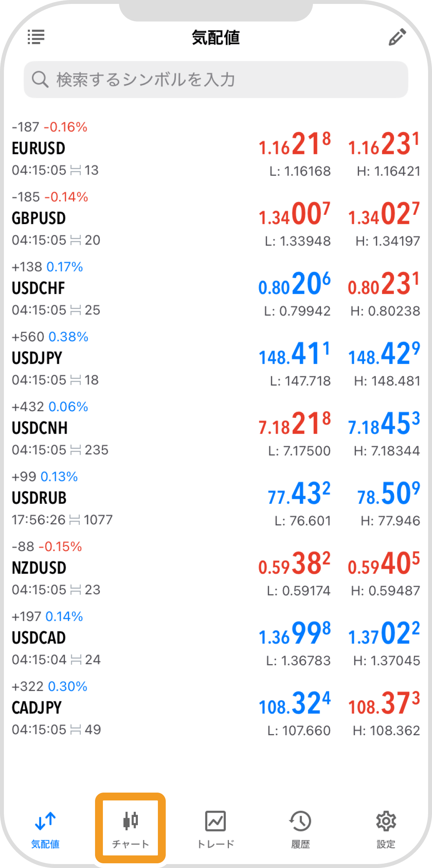Open the 設定 settings gear tab
This screenshot has width=432, height=868.
[386, 828]
